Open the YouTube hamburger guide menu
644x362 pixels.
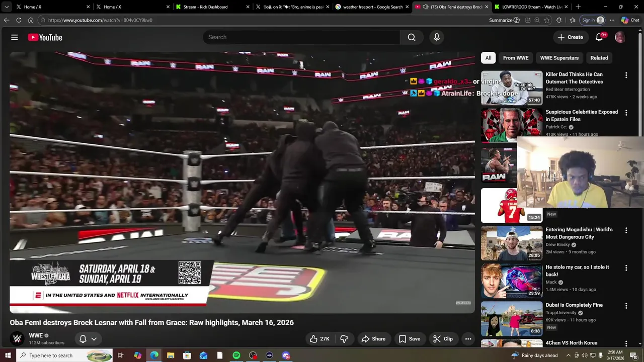tap(15, 37)
